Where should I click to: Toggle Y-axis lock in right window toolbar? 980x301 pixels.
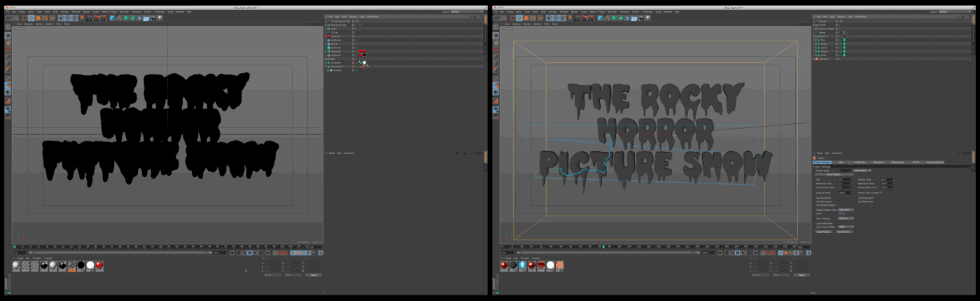pyautogui.click(x=556, y=18)
